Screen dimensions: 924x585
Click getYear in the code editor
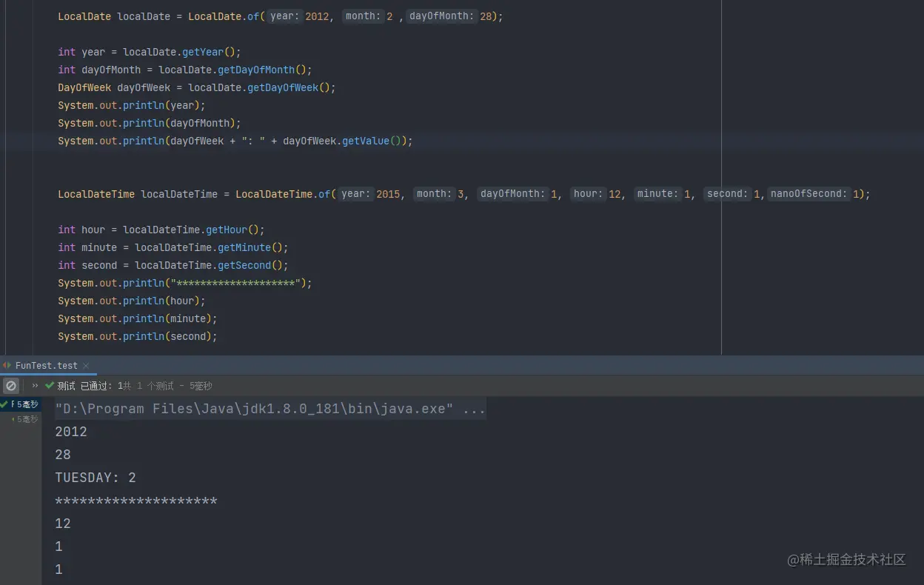203,52
